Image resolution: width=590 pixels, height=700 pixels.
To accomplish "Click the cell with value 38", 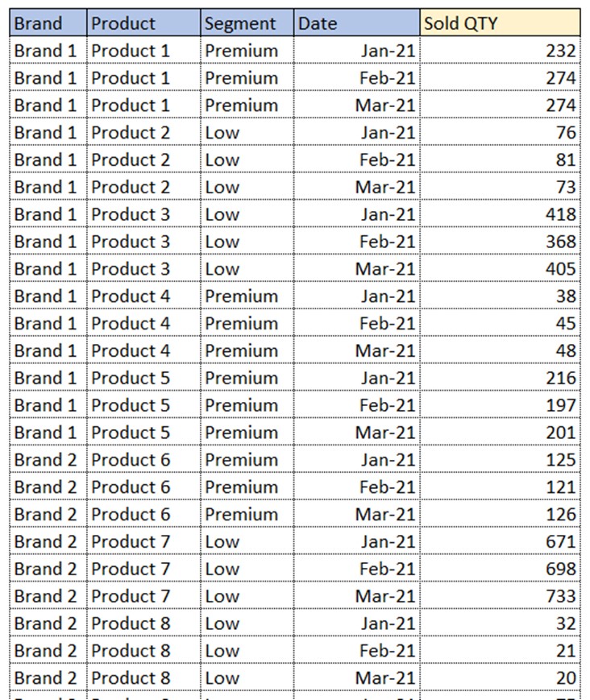I will click(x=501, y=296).
